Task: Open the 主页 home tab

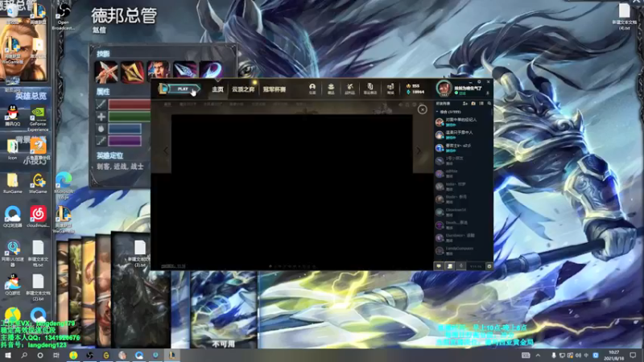Action: pyautogui.click(x=217, y=89)
